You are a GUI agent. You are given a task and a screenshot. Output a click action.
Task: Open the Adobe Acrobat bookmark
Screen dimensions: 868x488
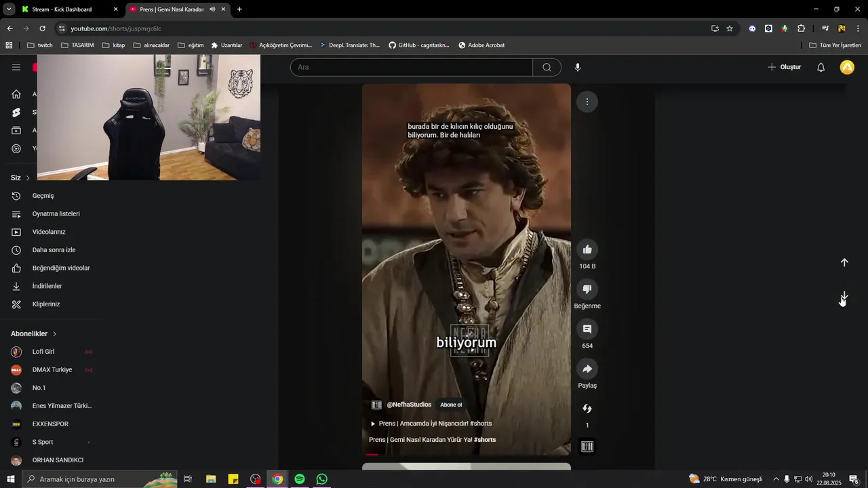click(x=481, y=45)
